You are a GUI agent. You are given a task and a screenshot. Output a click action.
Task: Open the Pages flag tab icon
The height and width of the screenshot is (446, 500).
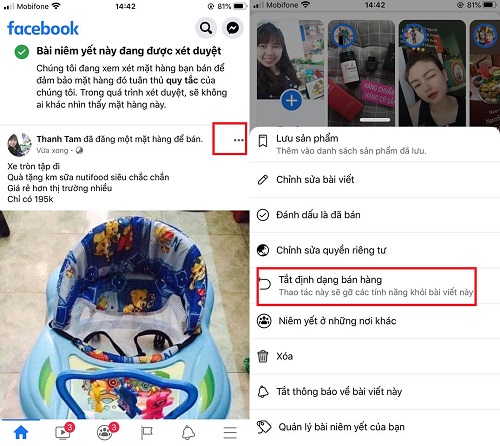[147, 433]
